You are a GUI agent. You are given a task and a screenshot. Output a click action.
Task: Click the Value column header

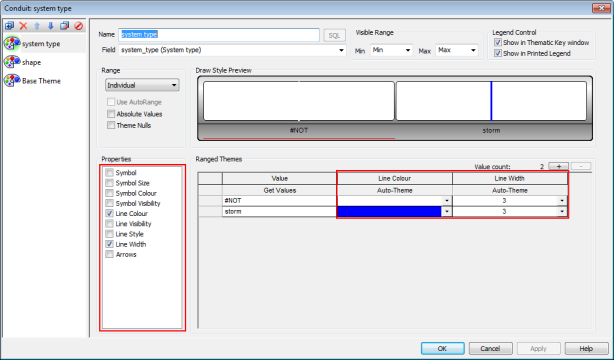click(280, 179)
